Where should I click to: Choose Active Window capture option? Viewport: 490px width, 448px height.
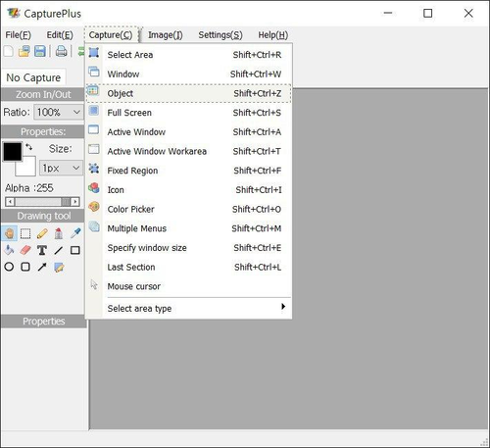coord(188,132)
